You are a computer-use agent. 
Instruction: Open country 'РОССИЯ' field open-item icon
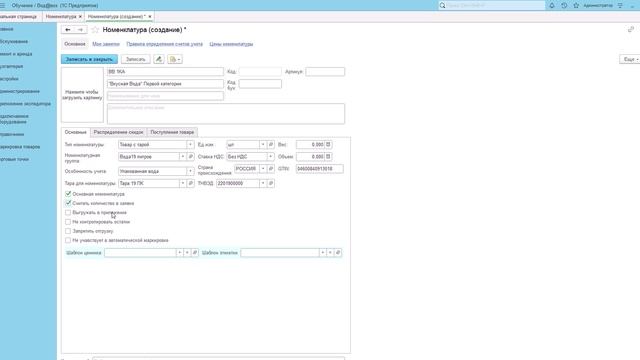click(271, 169)
